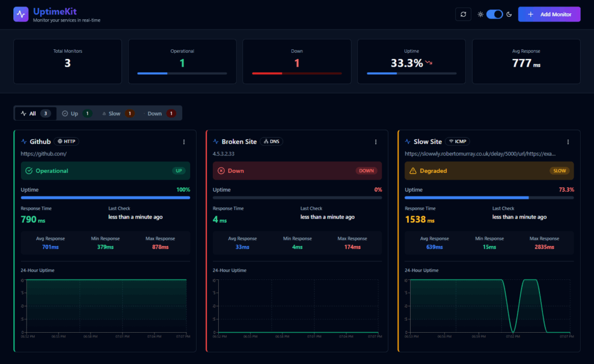
Task: Toggle the light/dark theme switch
Action: pyautogui.click(x=494, y=14)
